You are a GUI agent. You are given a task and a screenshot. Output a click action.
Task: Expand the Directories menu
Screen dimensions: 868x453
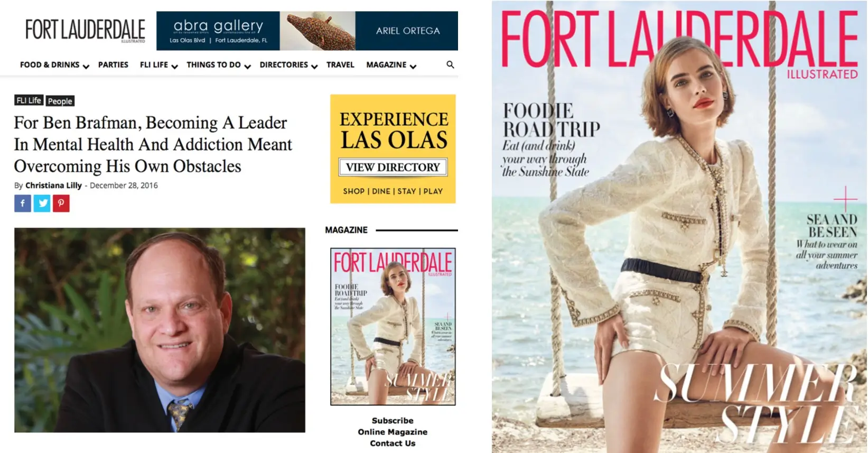pyautogui.click(x=288, y=65)
